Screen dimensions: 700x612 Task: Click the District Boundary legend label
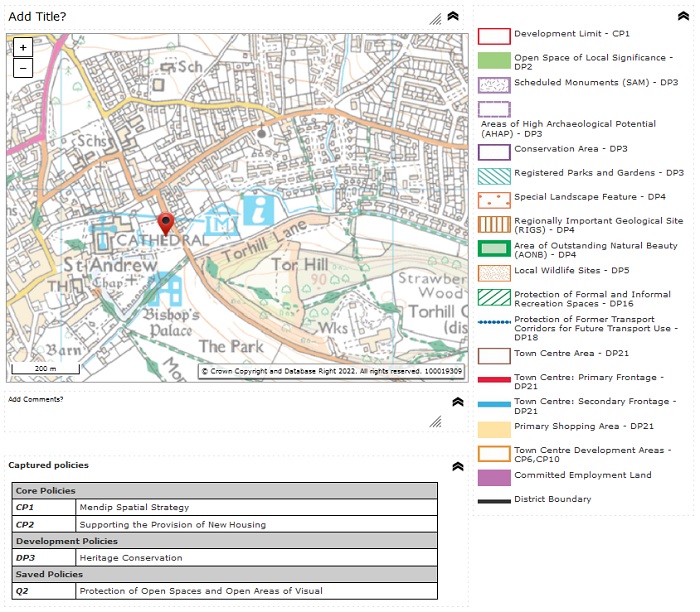tap(552, 499)
